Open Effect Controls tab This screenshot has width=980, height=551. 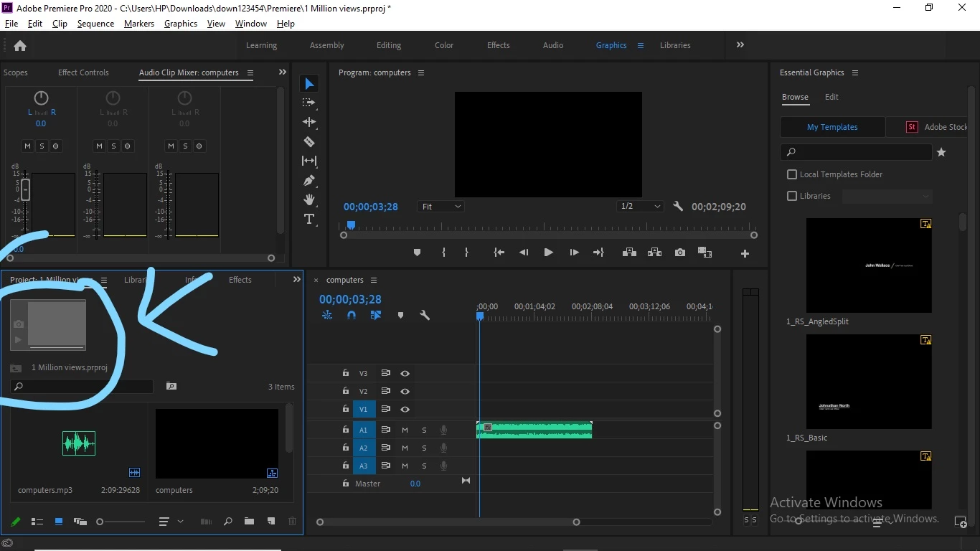(83, 72)
